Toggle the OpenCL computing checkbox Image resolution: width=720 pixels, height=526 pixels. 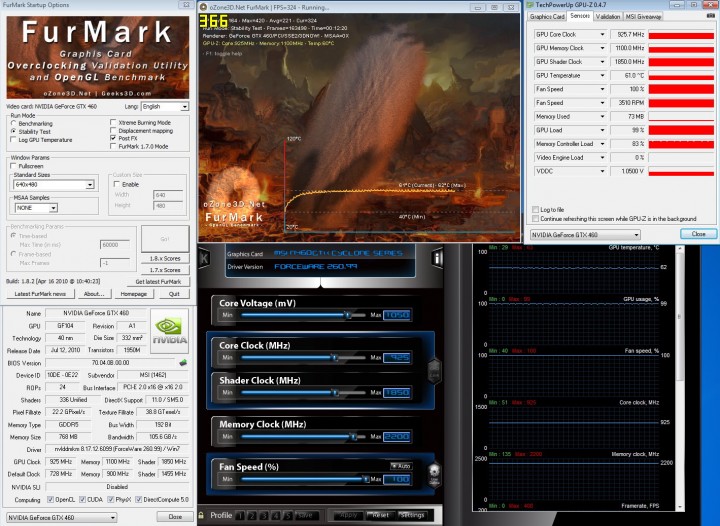(51, 499)
